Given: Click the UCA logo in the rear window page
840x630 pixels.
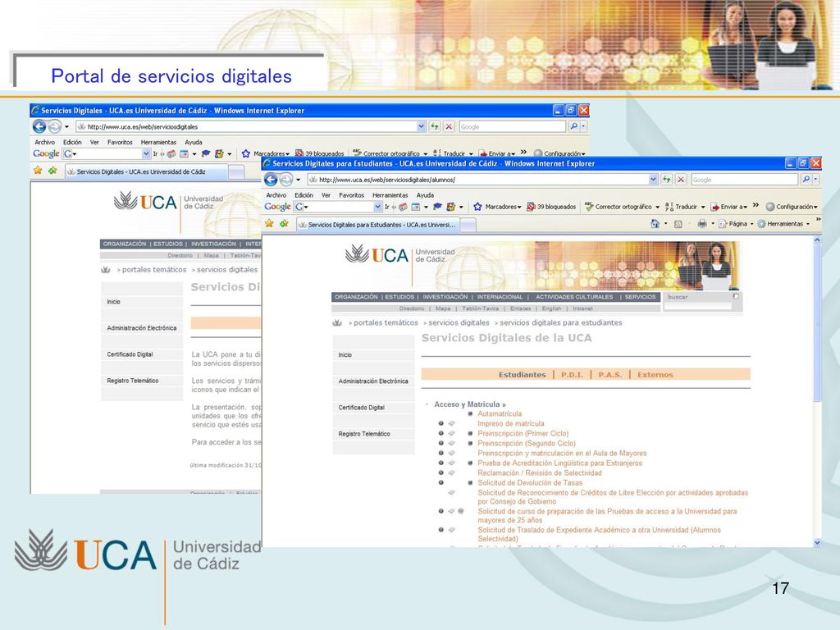Looking at the screenshot, I should tap(145, 202).
